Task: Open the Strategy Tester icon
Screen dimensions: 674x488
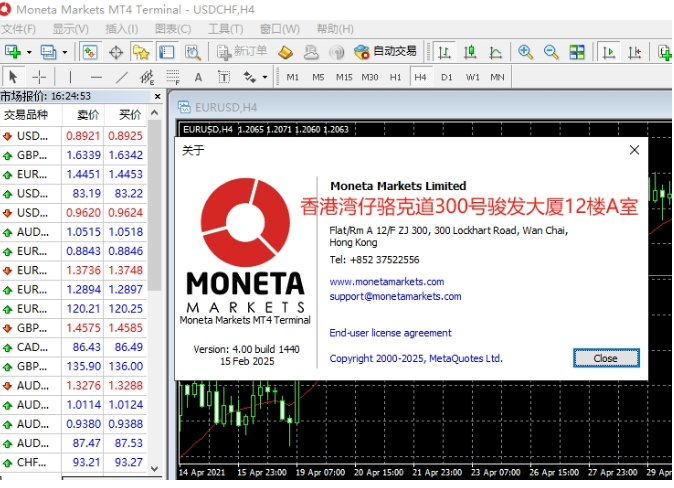Action: [x=192, y=52]
